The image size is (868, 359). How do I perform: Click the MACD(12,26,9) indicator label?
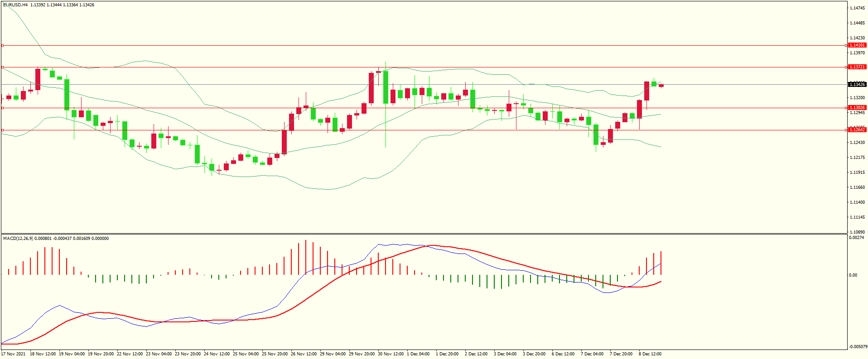[18, 239]
